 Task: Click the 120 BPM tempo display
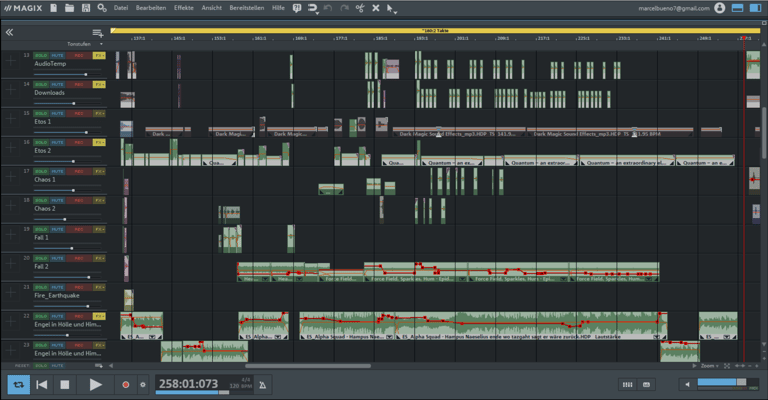click(x=241, y=386)
